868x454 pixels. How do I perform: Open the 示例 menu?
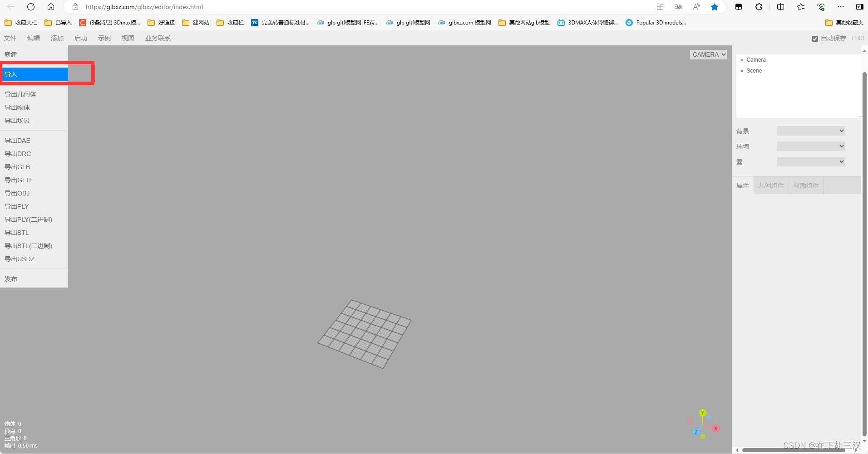(x=104, y=38)
